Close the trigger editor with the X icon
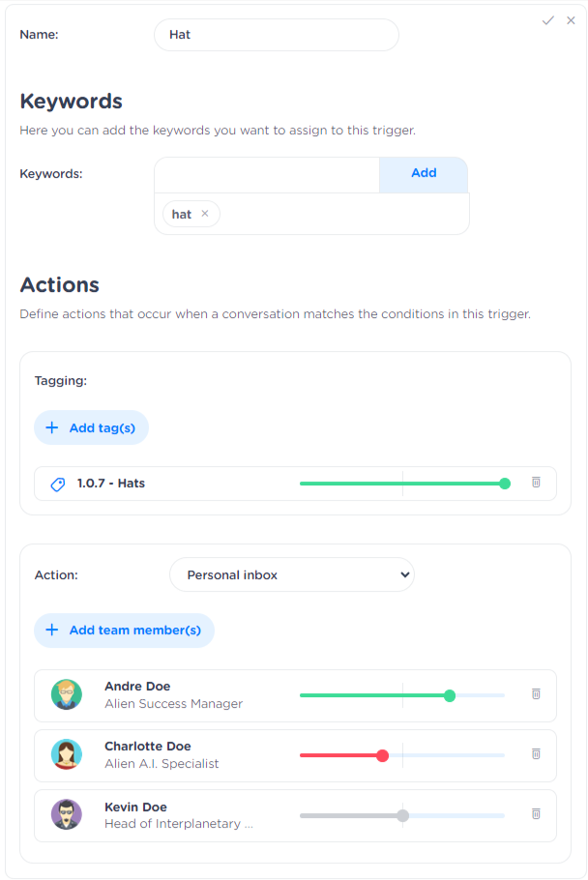588x880 pixels. [x=571, y=20]
